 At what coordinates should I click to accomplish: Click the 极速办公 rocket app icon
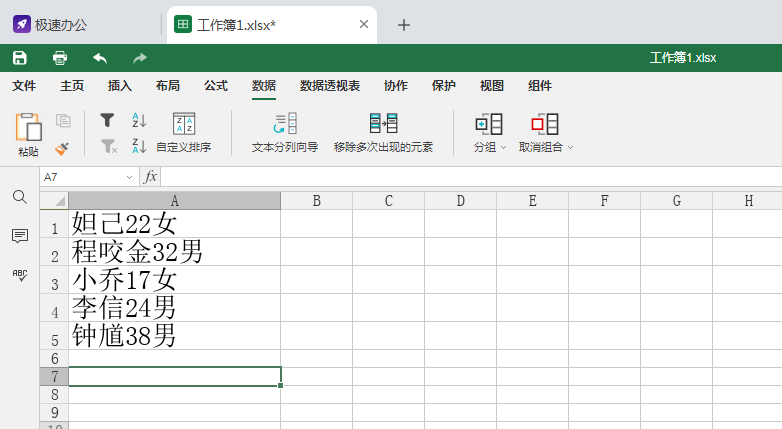coord(22,24)
